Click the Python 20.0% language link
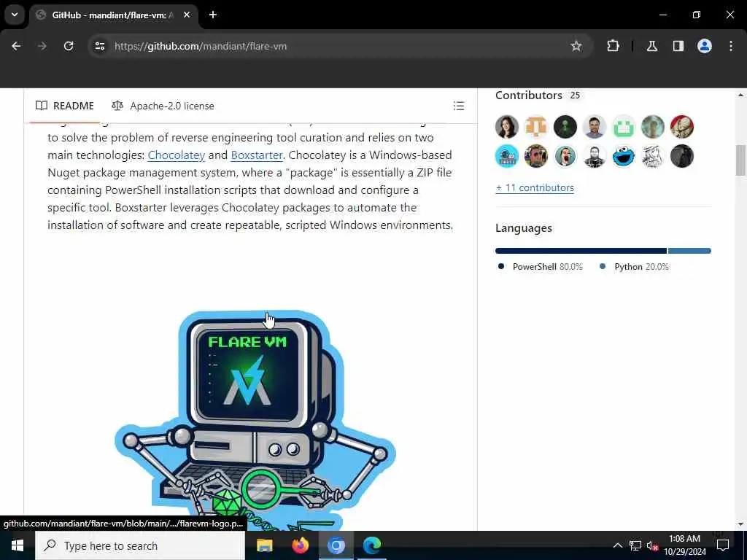This screenshot has width=747, height=560. (x=634, y=267)
